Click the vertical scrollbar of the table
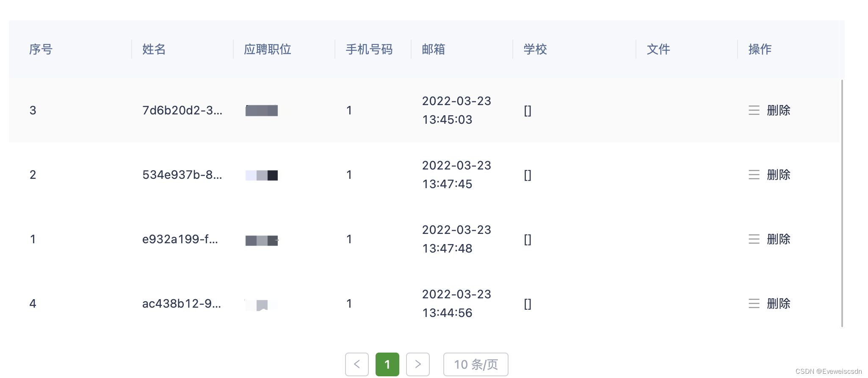 (842, 203)
